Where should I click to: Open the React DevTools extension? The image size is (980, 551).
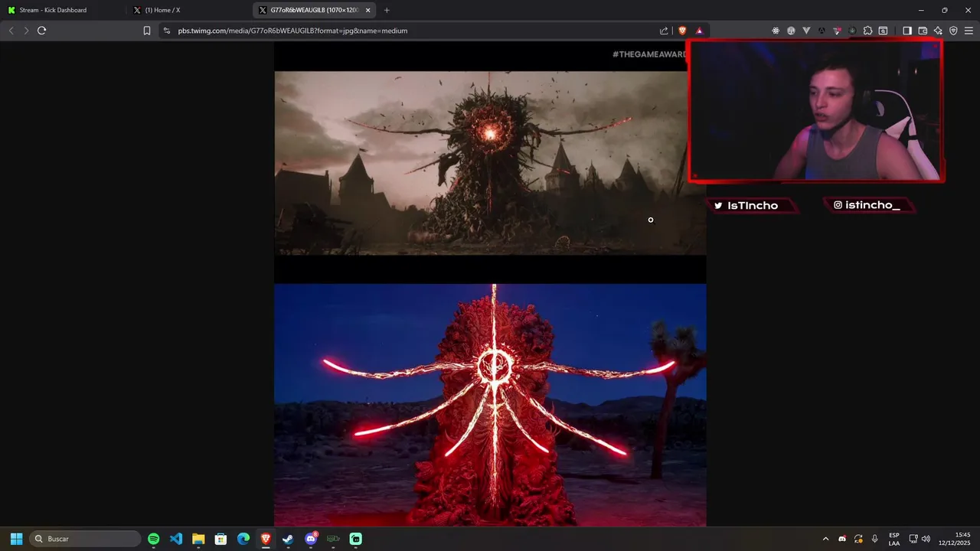[776, 31]
